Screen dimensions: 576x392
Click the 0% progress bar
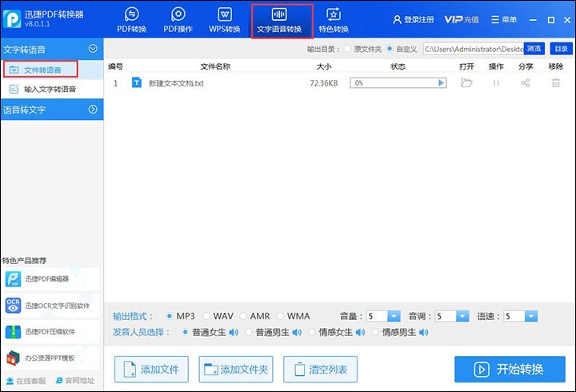point(398,83)
